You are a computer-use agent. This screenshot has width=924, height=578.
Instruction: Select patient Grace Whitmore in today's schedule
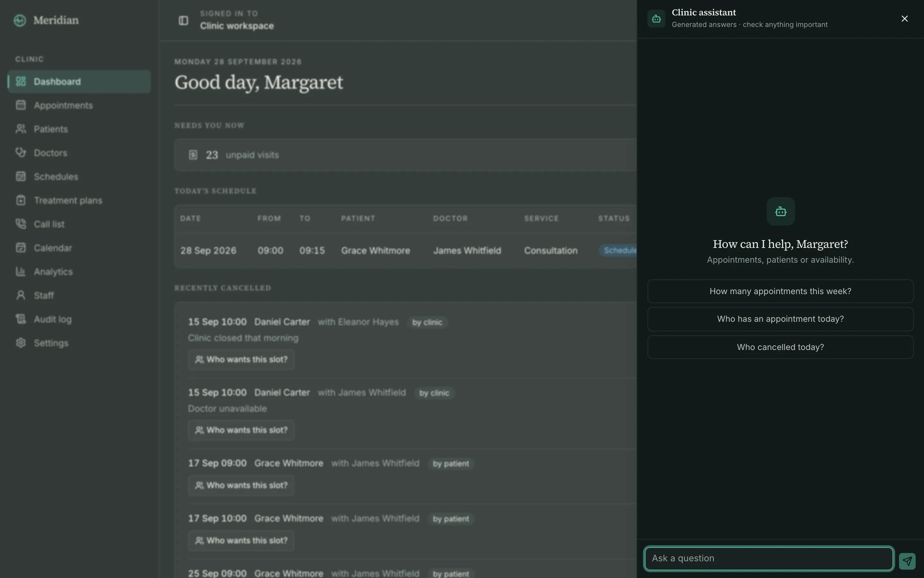(375, 251)
